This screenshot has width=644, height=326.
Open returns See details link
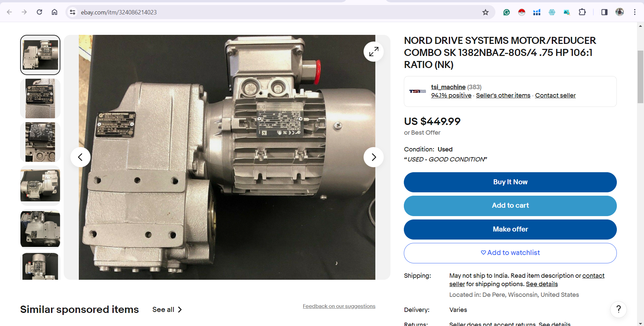point(554,324)
